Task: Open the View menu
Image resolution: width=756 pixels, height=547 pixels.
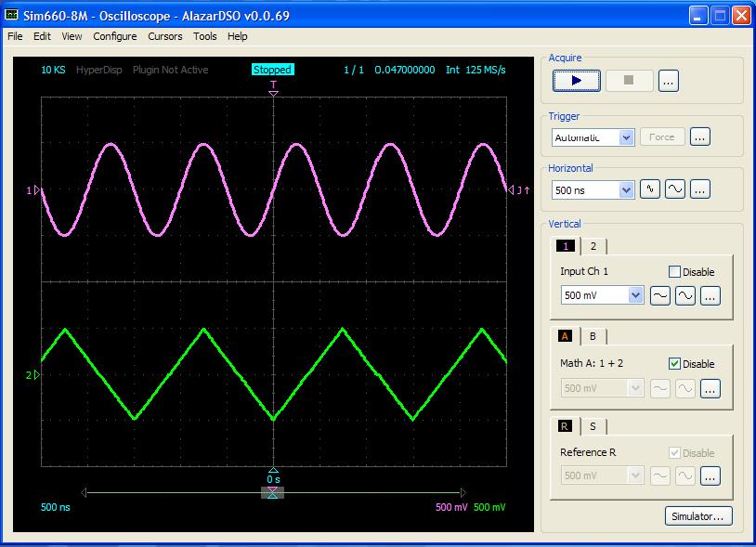Action: click(x=72, y=36)
